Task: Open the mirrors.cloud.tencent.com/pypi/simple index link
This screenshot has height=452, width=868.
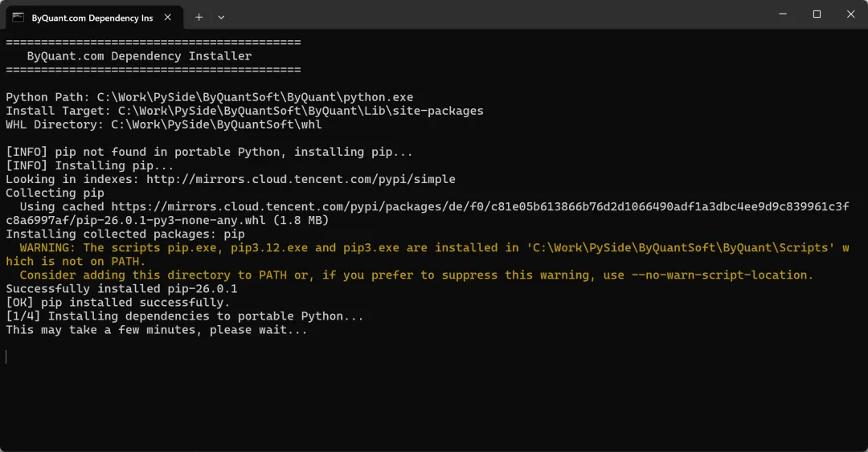Action: (x=301, y=179)
